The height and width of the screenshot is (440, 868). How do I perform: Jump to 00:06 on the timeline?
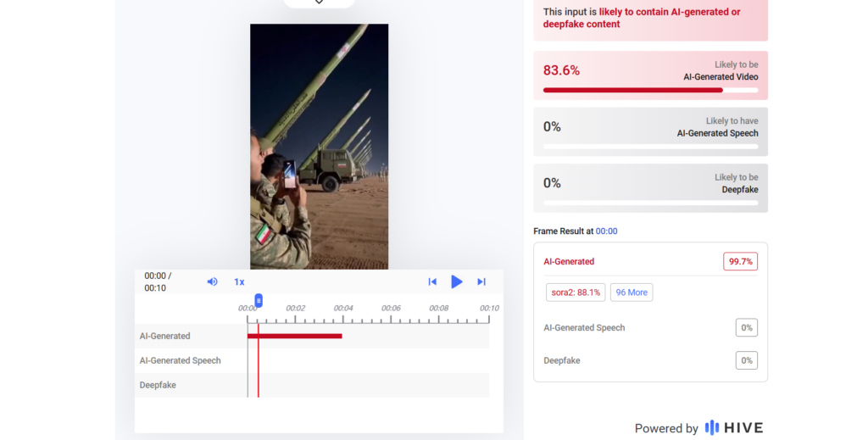391,319
